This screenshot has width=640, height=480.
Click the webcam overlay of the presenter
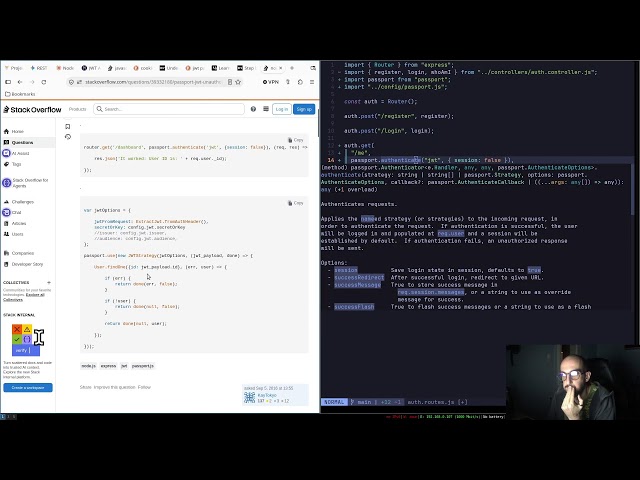[572, 382]
